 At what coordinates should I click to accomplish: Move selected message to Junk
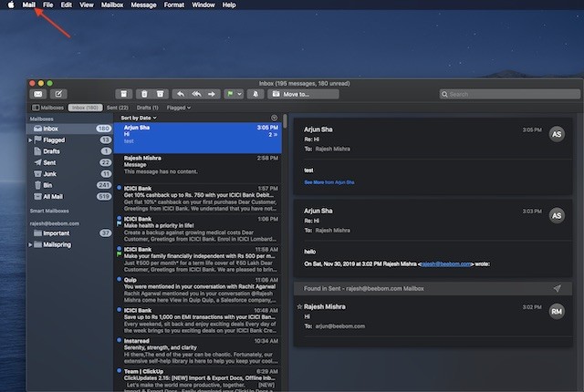coord(161,94)
